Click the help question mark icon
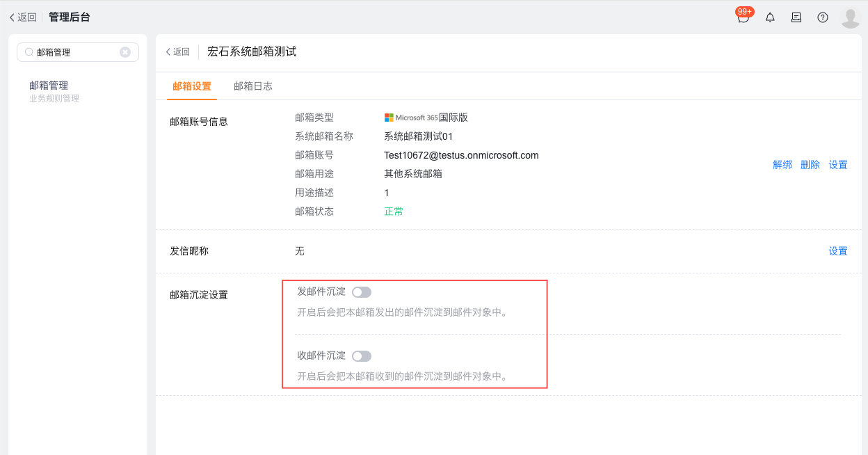 [823, 17]
